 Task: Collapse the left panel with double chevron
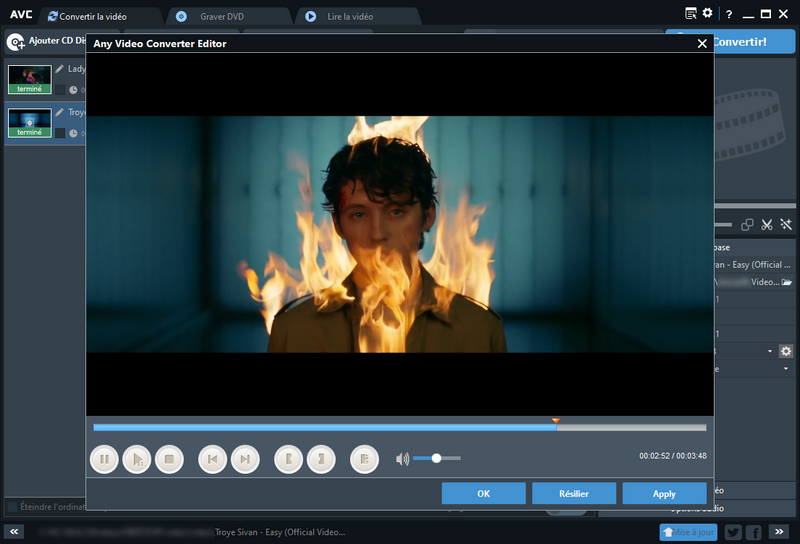pos(14,532)
